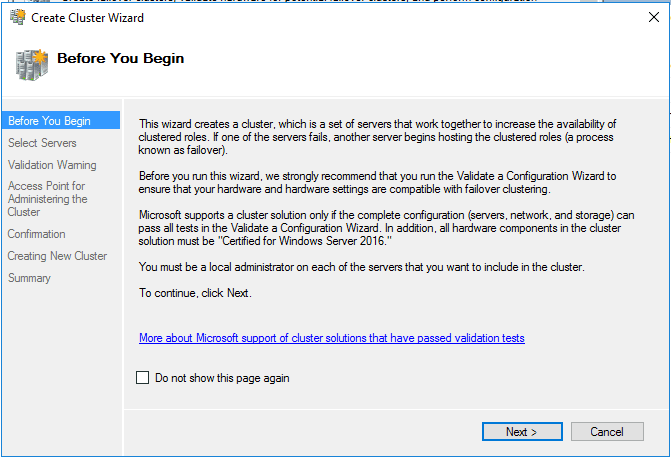Image resolution: width=671 pixels, height=457 pixels.
Task: Click the large server cluster header icon
Action: pos(32,65)
